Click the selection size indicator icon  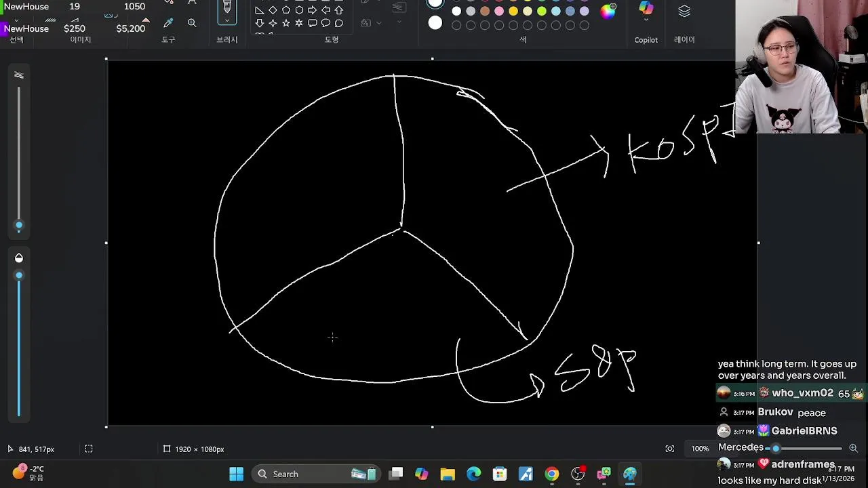[167, 449]
